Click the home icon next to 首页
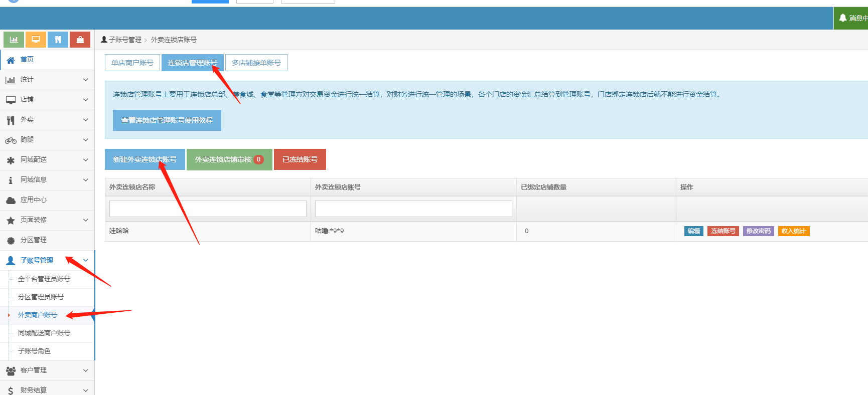The width and height of the screenshot is (868, 395). pyautogui.click(x=11, y=60)
